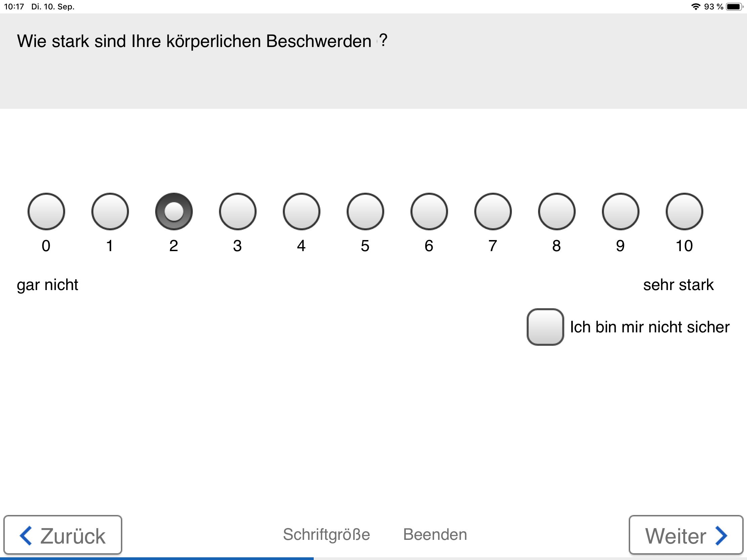Continue with the Weiter button
The image size is (747, 560).
click(686, 535)
